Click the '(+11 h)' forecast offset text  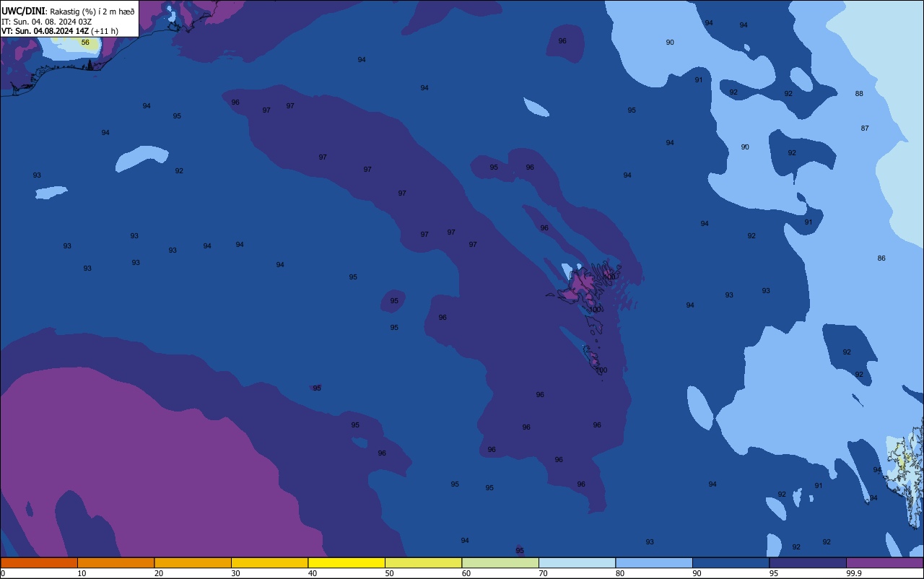[105, 31]
